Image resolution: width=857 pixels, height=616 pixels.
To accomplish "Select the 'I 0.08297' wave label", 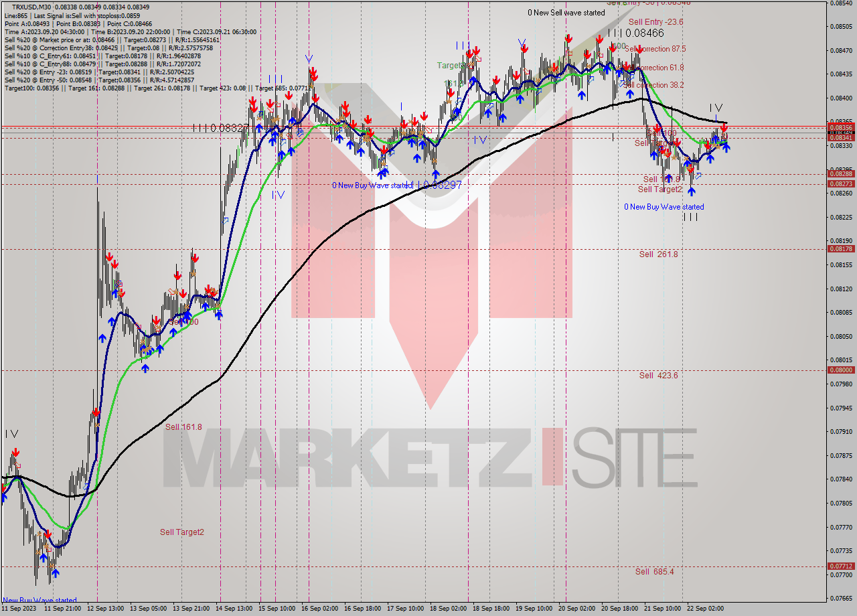I will pyautogui.click(x=440, y=184).
